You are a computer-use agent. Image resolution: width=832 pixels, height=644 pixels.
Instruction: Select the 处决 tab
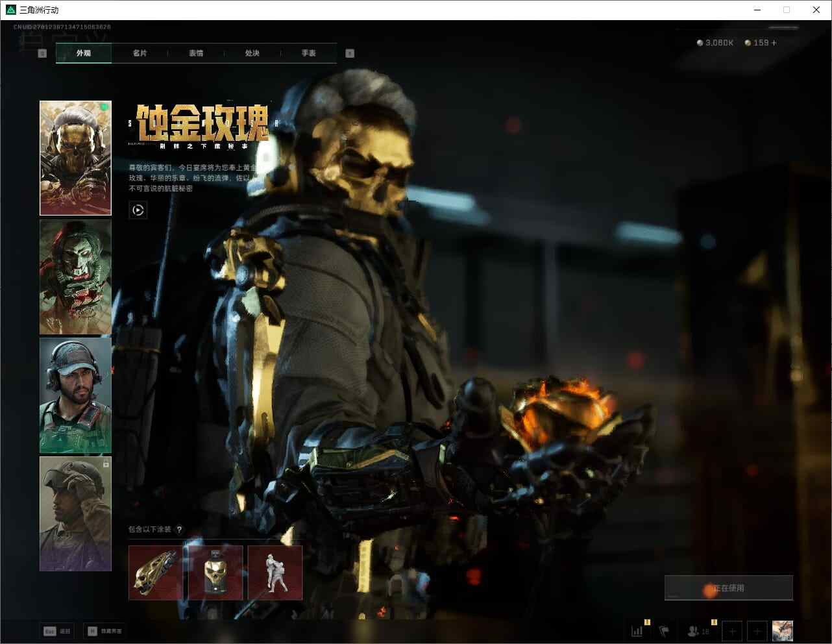[252, 53]
